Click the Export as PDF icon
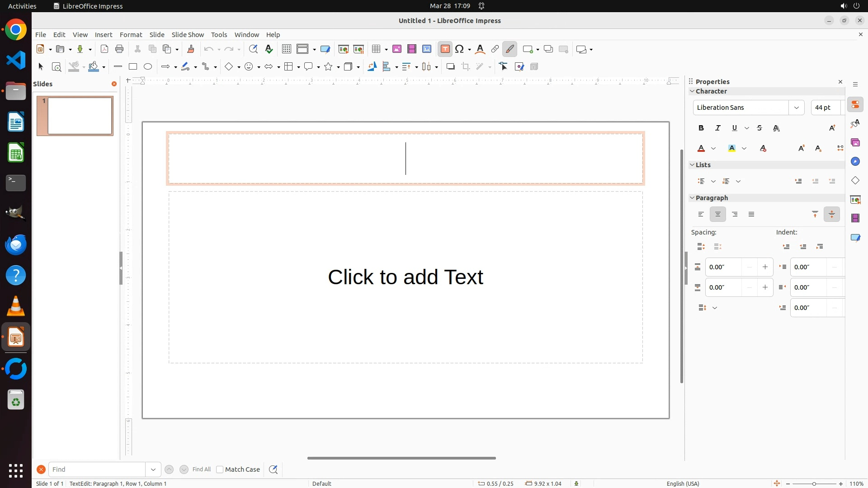Viewport: 868px width, 488px height. pyautogui.click(x=104, y=49)
